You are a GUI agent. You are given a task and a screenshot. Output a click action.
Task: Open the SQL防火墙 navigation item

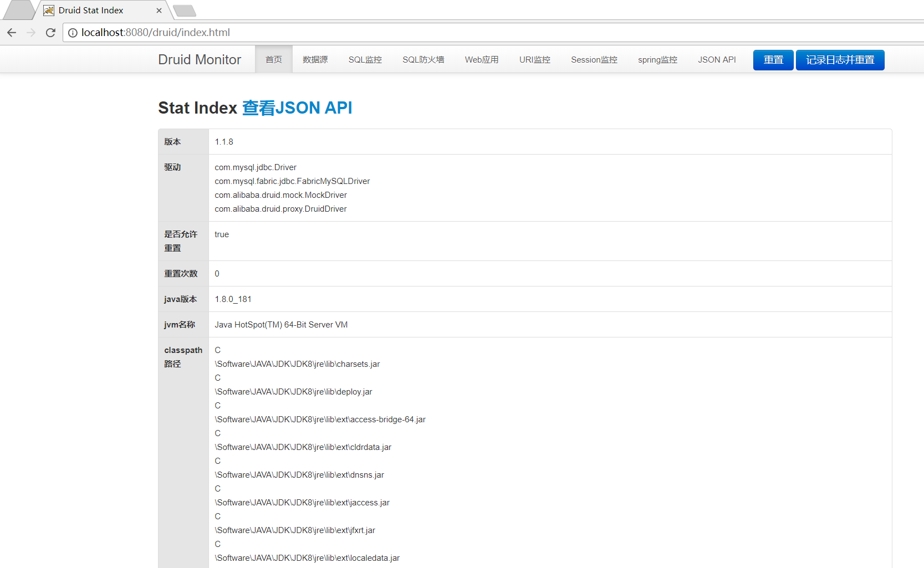[423, 59]
